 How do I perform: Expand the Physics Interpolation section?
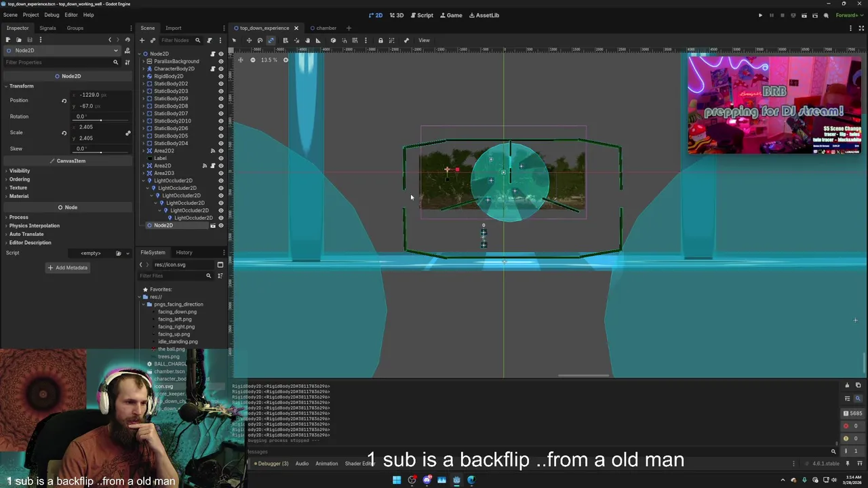pos(34,226)
